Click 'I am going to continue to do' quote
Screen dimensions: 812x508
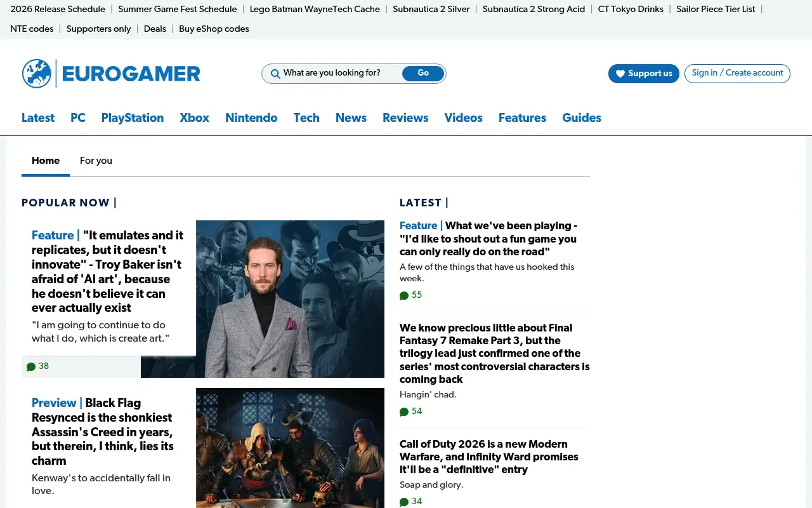[101, 331]
